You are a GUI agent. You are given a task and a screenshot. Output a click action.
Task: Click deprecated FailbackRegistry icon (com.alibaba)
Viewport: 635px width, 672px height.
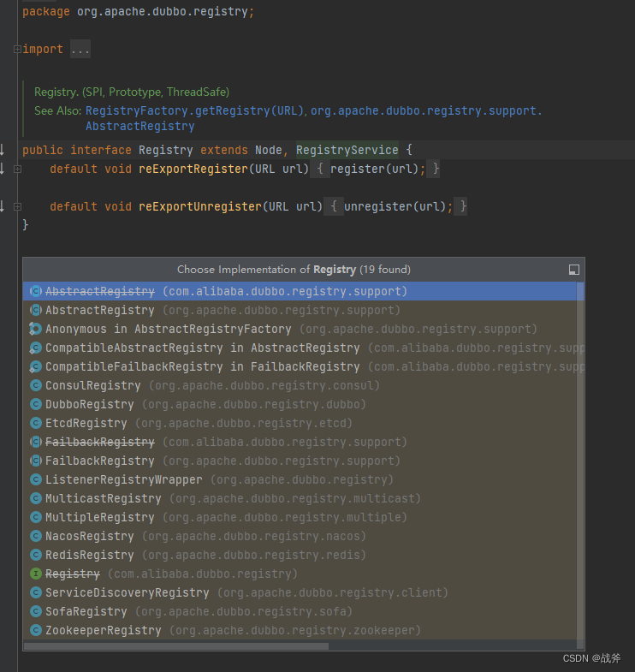point(36,442)
